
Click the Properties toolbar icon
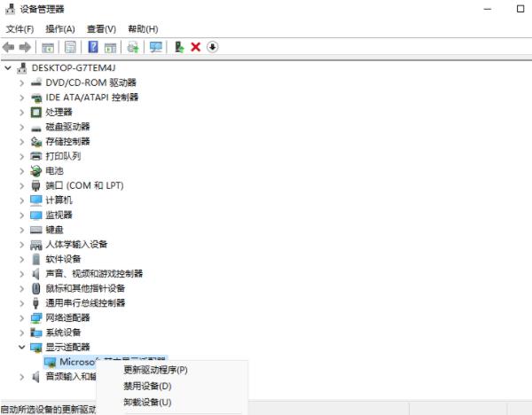pos(70,47)
